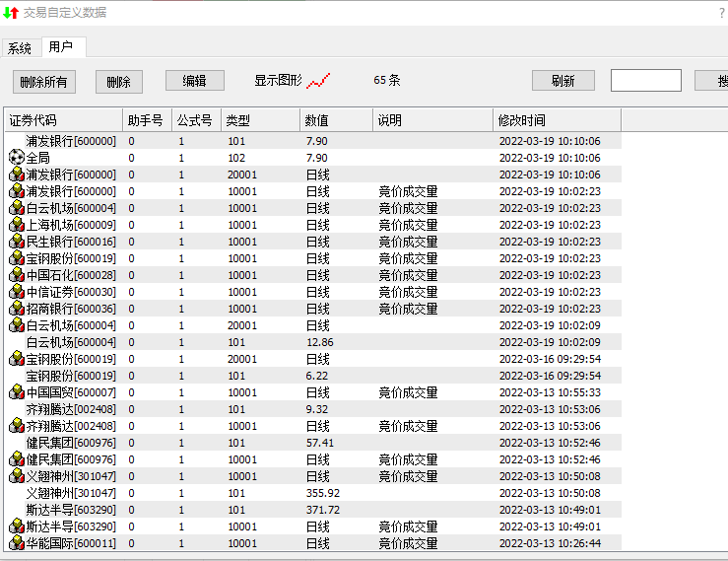Open the 编辑 button
The height and width of the screenshot is (561, 728).
[x=195, y=81]
